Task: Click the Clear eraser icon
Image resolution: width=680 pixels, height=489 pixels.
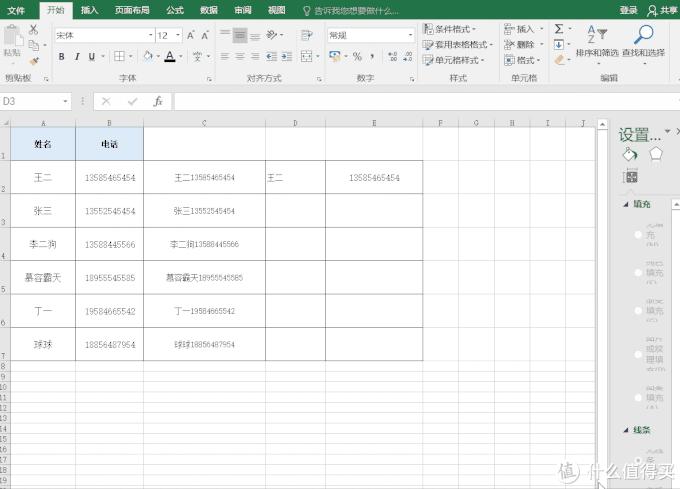Action: pyautogui.click(x=559, y=59)
